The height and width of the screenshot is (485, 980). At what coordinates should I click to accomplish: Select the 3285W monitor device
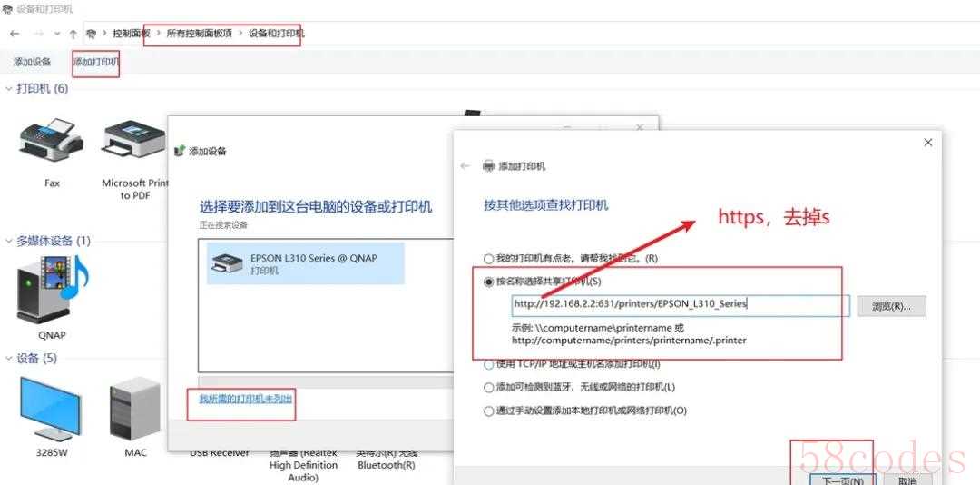click(51, 409)
